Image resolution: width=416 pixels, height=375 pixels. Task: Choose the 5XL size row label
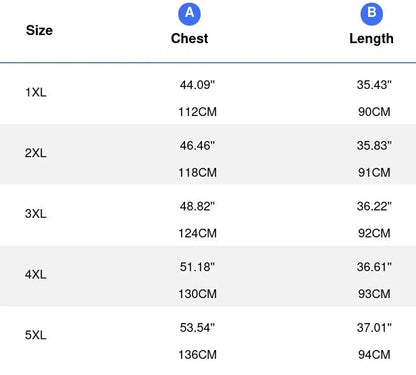click(x=36, y=335)
